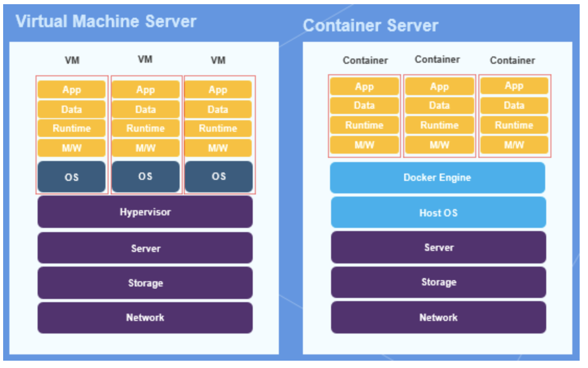Select Storage in the Virtual Machine Server panel
588x368 pixels.
[x=145, y=283]
